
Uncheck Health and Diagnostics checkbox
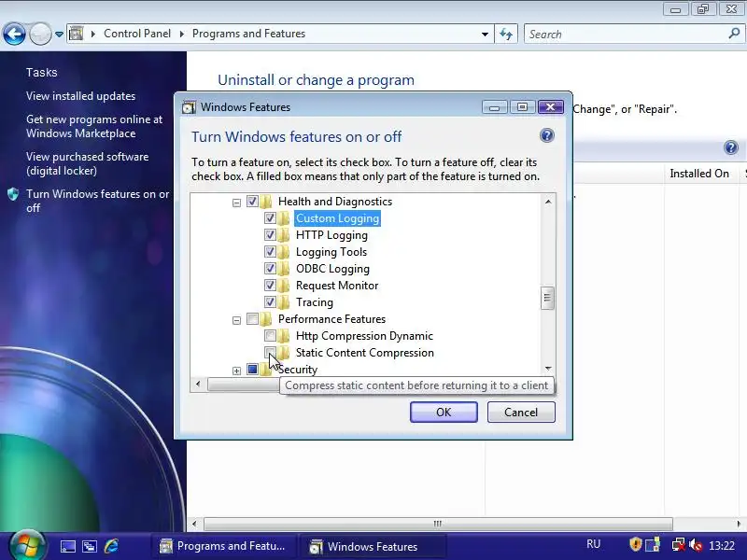tap(252, 201)
